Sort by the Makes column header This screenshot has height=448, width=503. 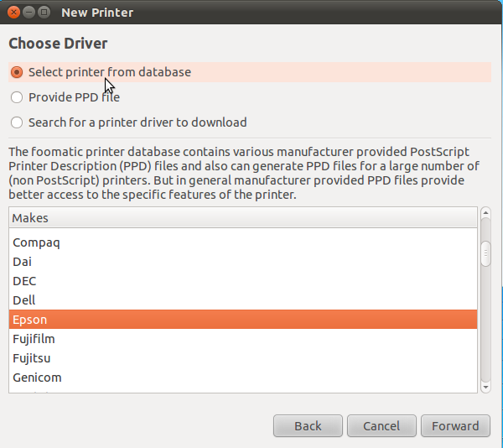click(x=243, y=218)
